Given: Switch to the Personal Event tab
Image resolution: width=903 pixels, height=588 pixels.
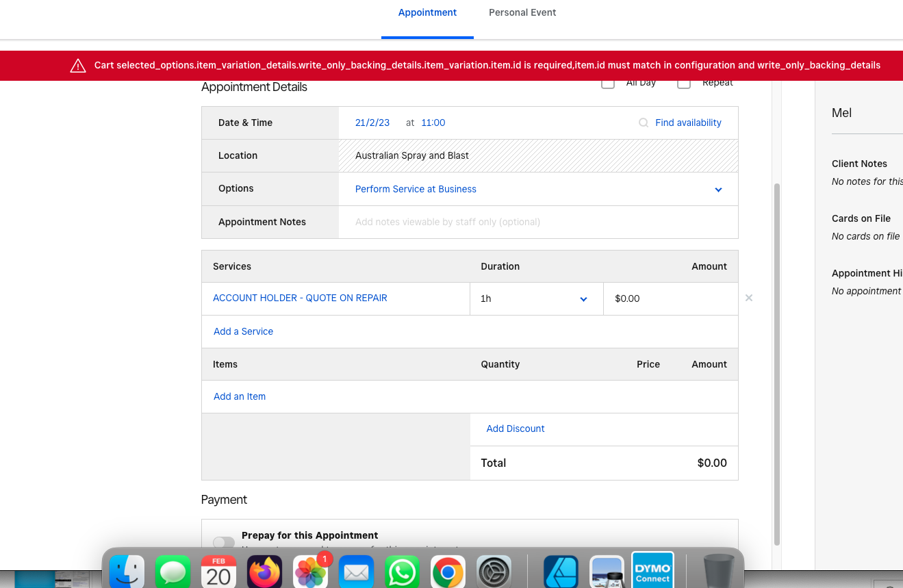Looking at the screenshot, I should point(522,12).
